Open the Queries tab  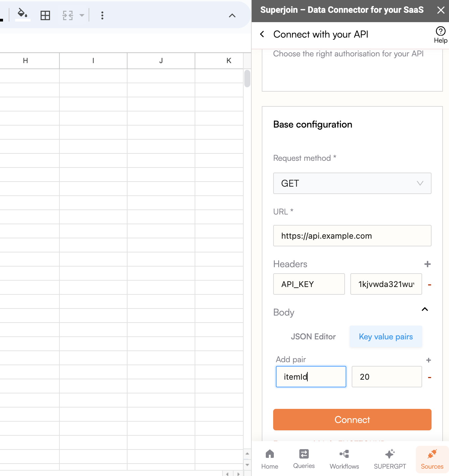(x=304, y=459)
